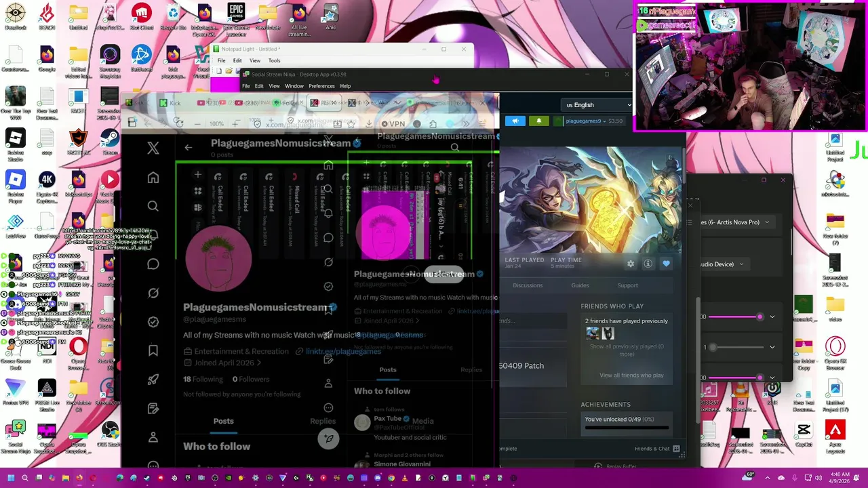868x488 pixels.
Task: Open Profile person icon in large left X sidebar
Action: click(x=153, y=437)
